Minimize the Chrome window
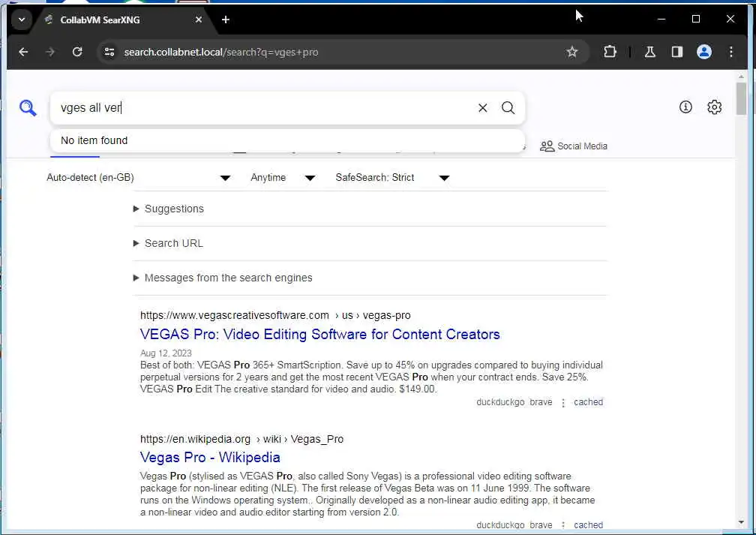 coord(661,20)
